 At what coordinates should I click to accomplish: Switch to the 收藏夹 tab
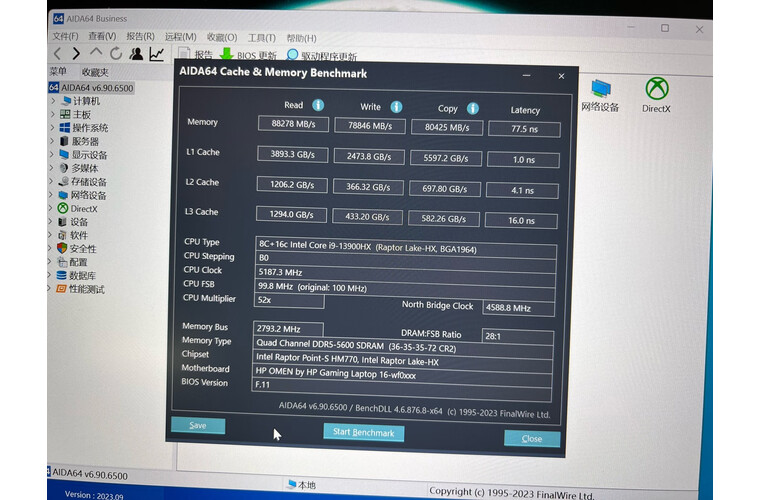(x=95, y=72)
